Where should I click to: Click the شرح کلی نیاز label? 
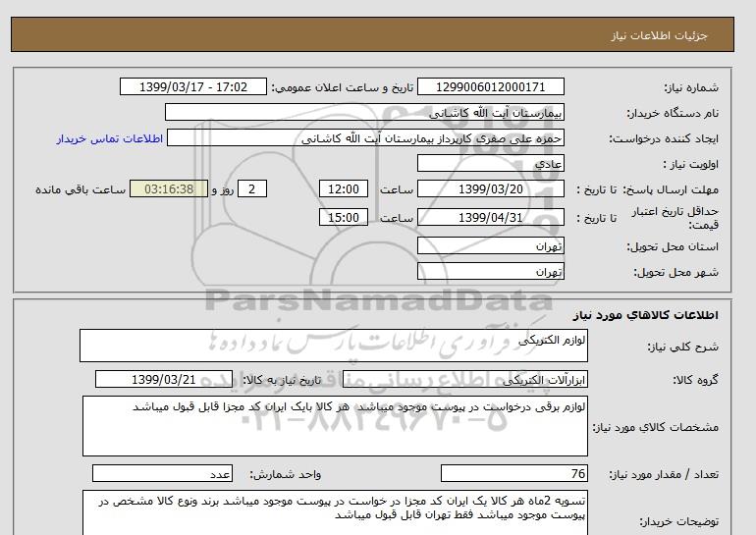coord(682,347)
